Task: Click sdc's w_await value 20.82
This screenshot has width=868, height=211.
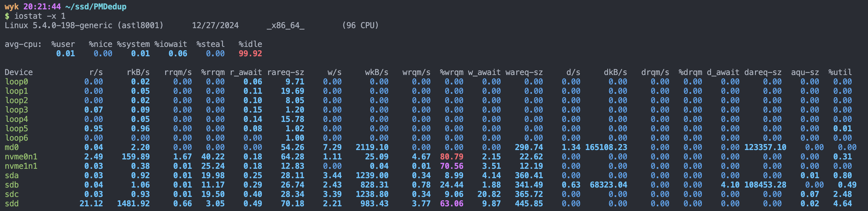Action: (489, 195)
